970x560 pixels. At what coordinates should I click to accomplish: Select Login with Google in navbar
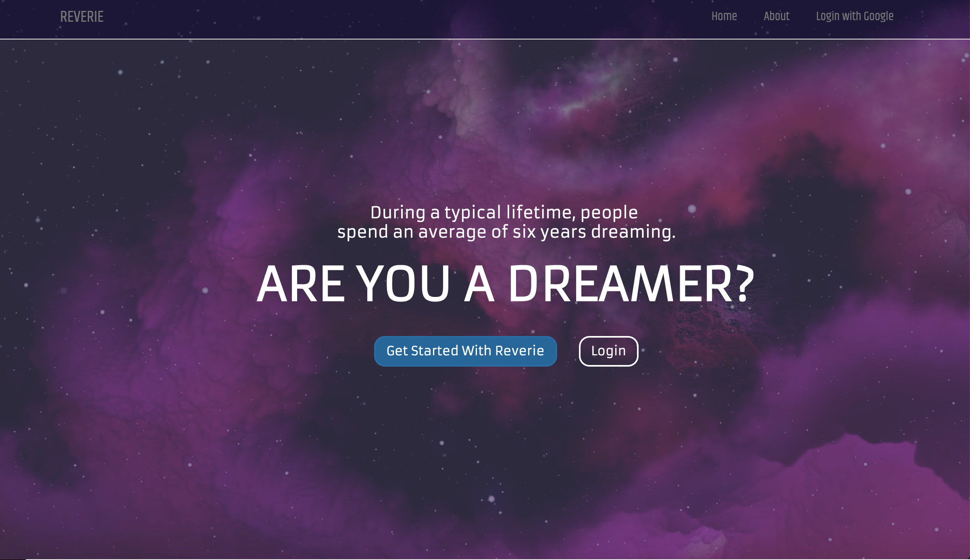[x=855, y=17]
